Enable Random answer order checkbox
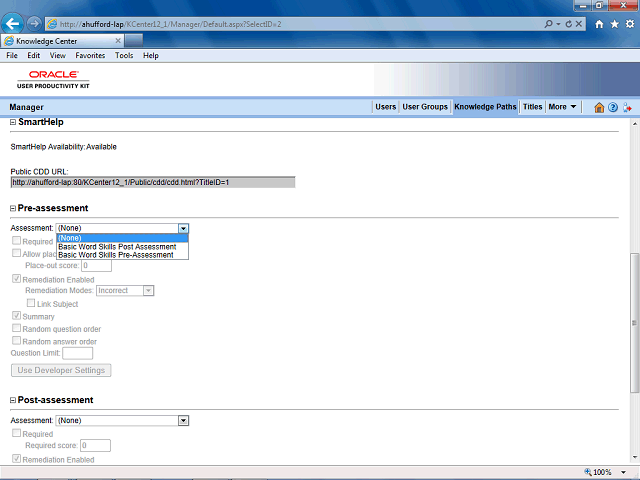The height and width of the screenshot is (480, 640). click(16, 340)
